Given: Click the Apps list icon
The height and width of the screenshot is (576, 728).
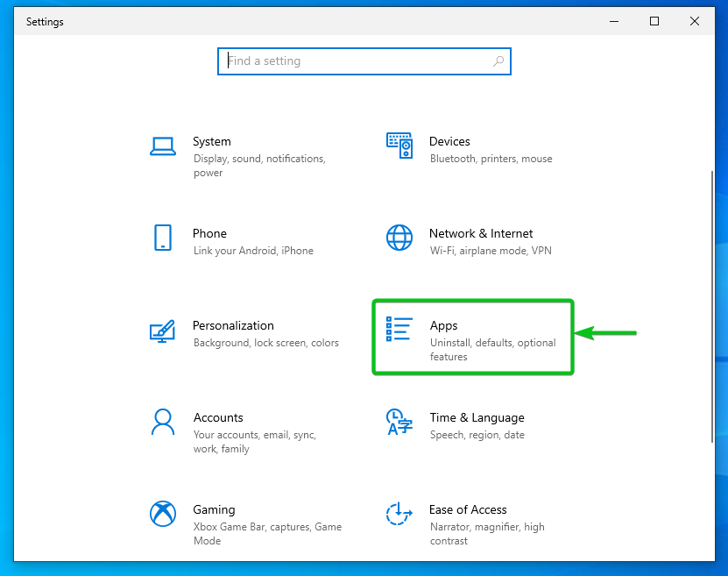Looking at the screenshot, I should (x=399, y=330).
